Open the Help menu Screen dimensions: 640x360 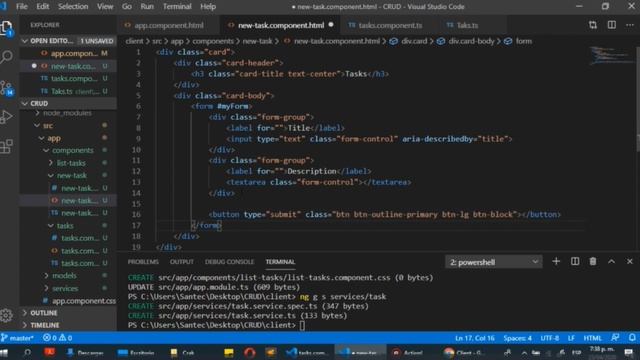pyautogui.click(x=208, y=7)
